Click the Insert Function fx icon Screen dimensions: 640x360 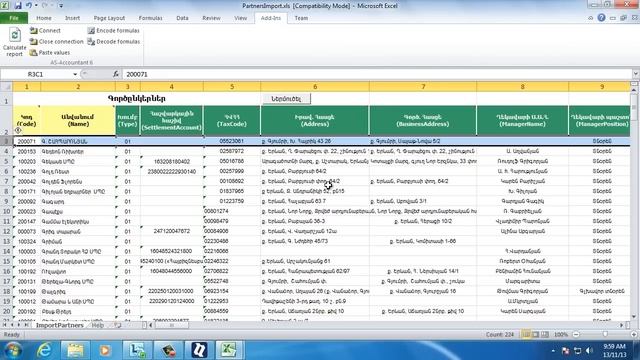pyautogui.click(x=116, y=74)
